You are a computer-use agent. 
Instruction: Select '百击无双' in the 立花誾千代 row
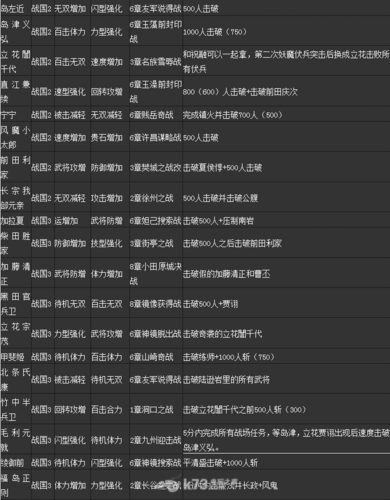(70, 62)
